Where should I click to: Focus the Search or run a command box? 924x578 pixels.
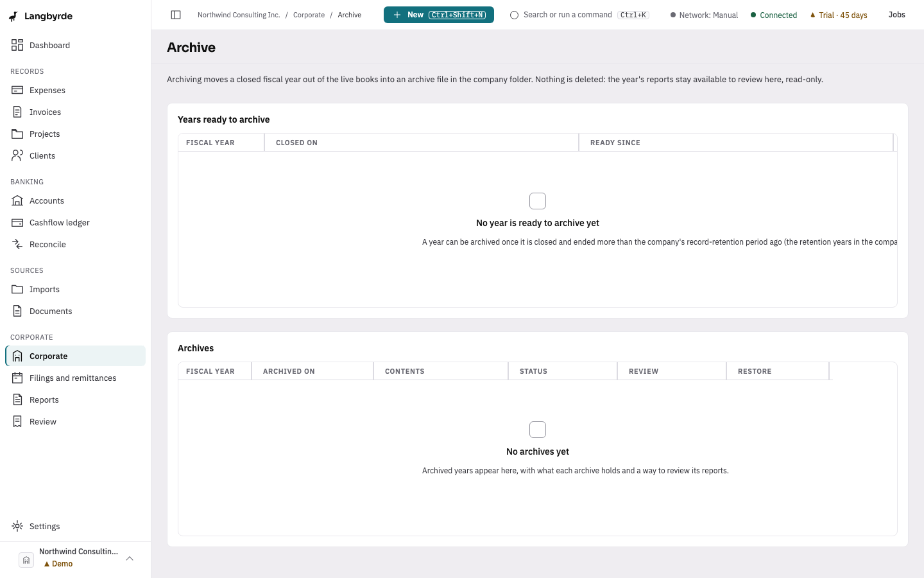tap(579, 15)
